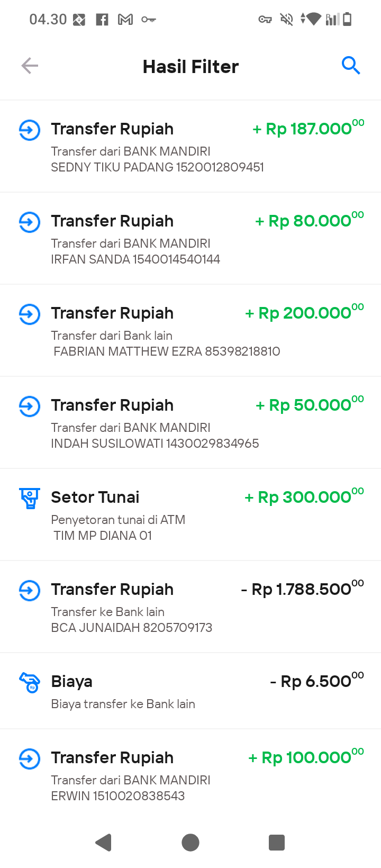Screen dimensions: 381x868
Task: Tap transfer icon beside BCA JUNAIDAH entry
Action: pyautogui.click(x=30, y=590)
